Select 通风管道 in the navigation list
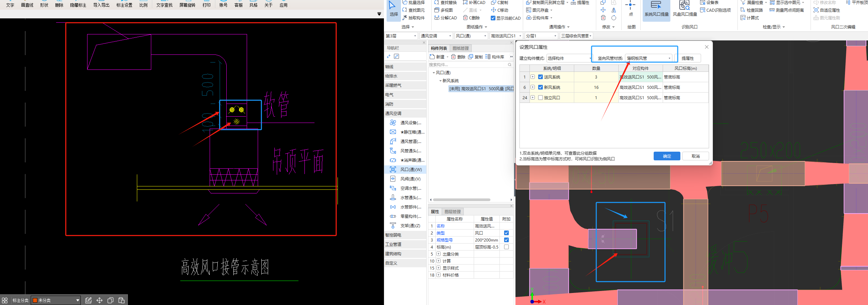This screenshot has height=305, width=868. [406, 142]
